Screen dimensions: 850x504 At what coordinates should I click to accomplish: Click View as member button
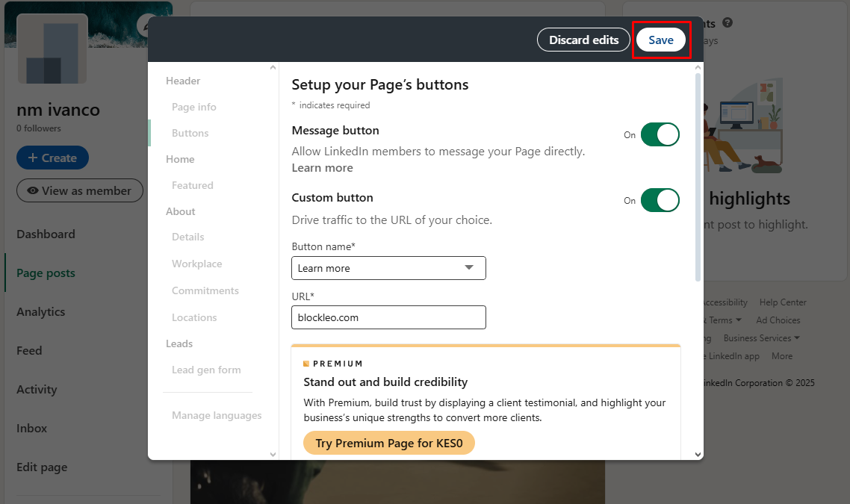coord(80,190)
